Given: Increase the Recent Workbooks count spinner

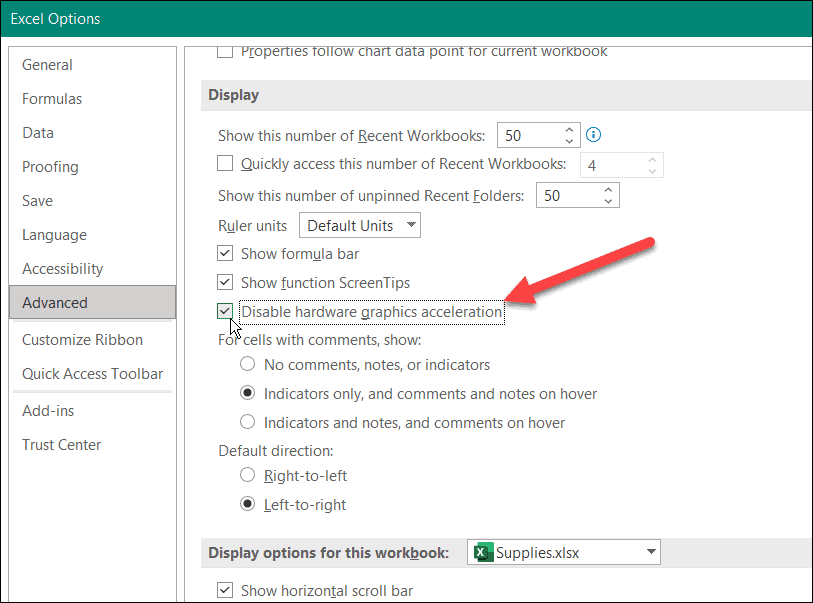Looking at the screenshot, I should click(x=569, y=129).
